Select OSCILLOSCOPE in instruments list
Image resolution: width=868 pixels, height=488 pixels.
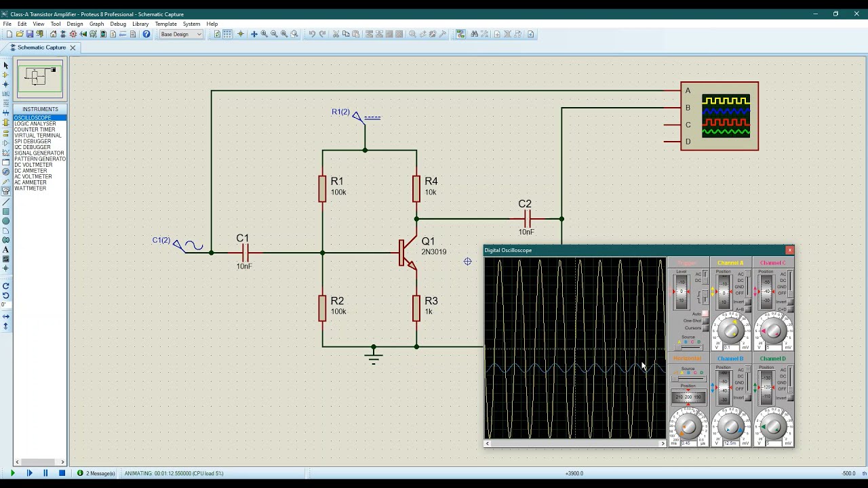point(39,118)
